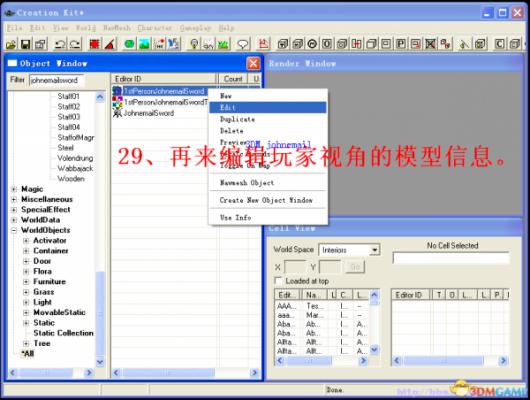Collapse the WorldObjects tree category
Viewport: 530px width, 400px height.
(x=14, y=230)
